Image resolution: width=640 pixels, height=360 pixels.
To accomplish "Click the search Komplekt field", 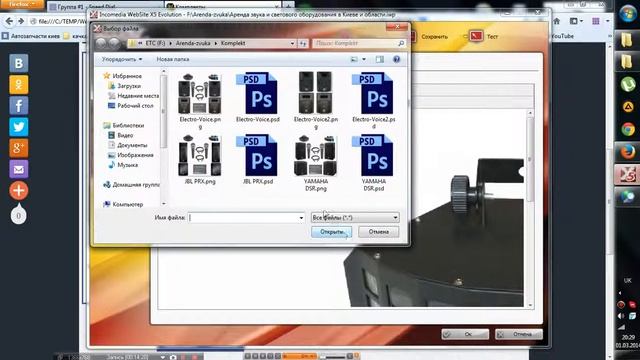I will [359, 43].
